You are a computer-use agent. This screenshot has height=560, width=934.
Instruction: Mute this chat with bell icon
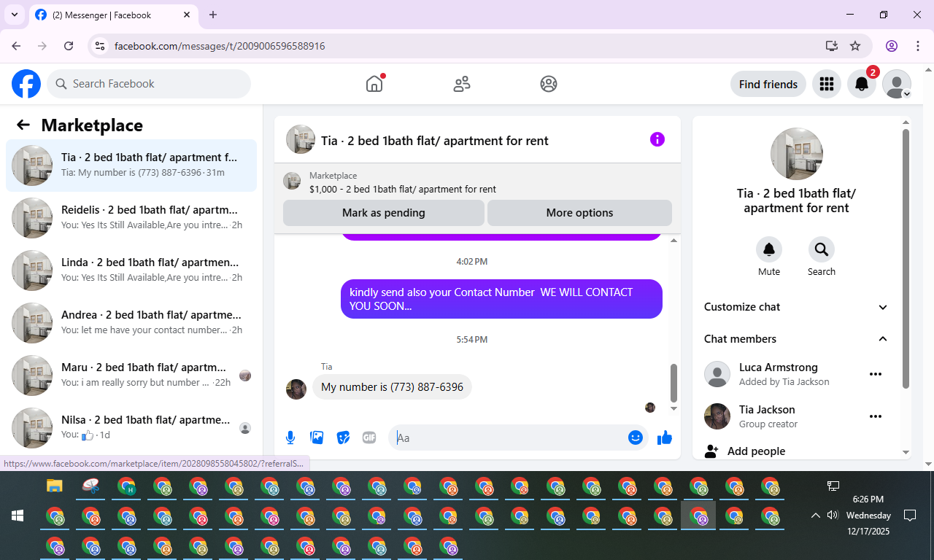point(769,249)
